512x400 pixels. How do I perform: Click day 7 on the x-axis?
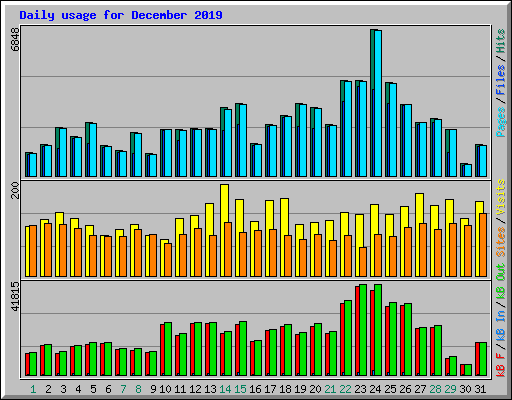123,389
